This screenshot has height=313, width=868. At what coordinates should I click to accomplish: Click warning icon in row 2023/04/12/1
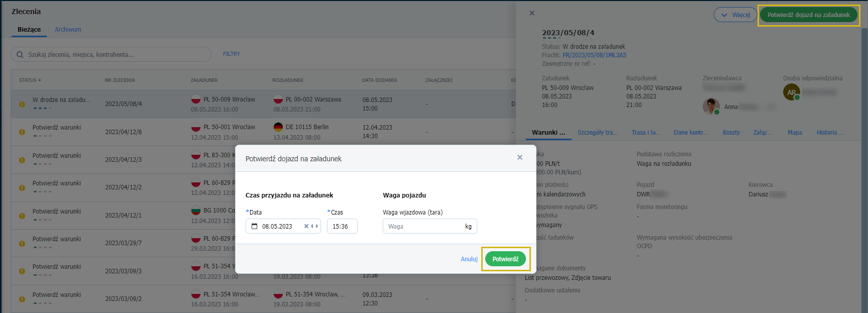22,216
